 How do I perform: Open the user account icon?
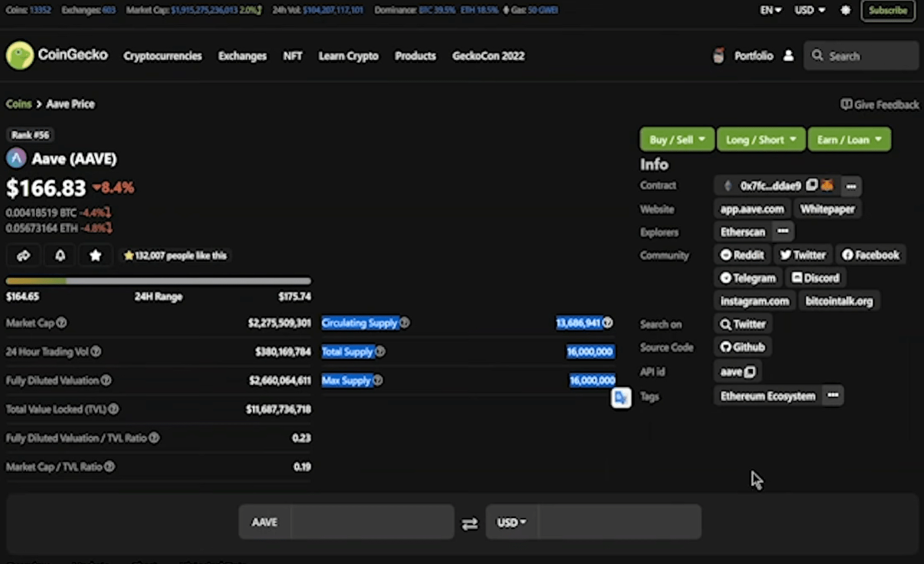tap(788, 56)
